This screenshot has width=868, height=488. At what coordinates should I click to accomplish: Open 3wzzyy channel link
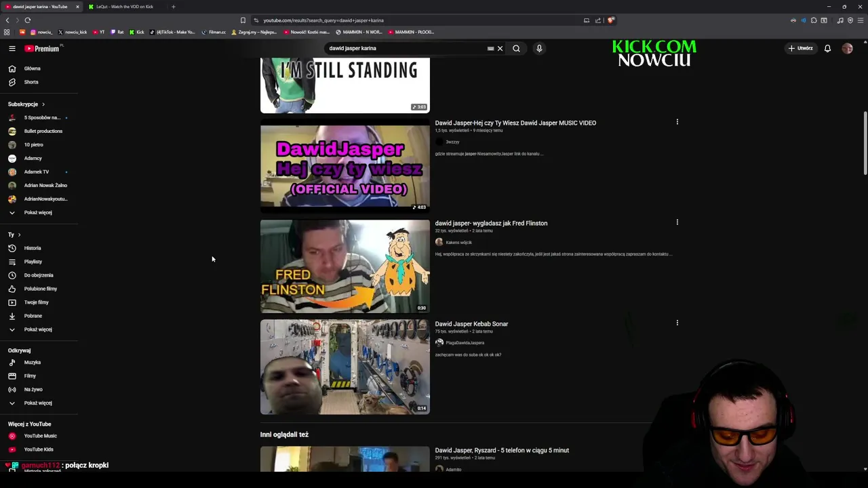coord(452,142)
